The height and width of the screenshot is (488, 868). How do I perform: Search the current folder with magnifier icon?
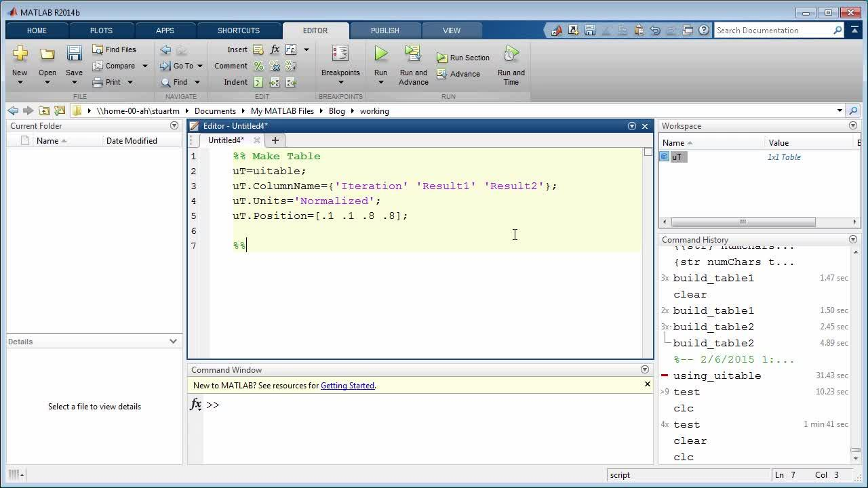coord(854,110)
